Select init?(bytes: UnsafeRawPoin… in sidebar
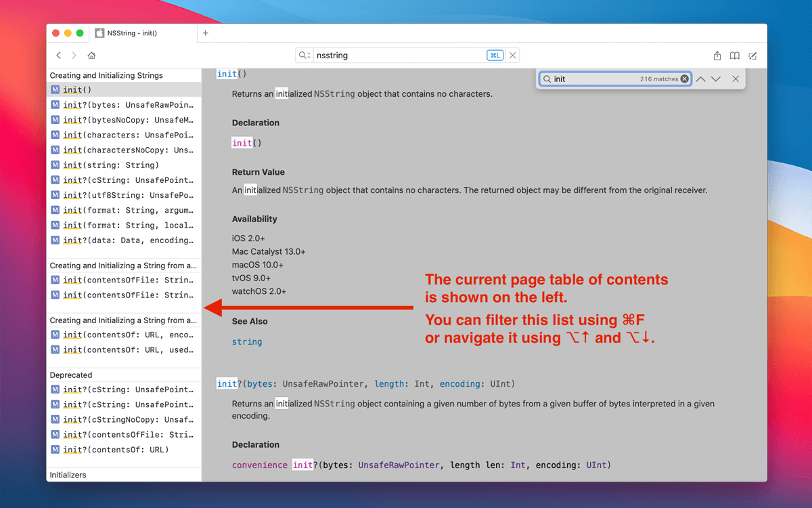The width and height of the screenshot is (812, 508). [124, 105]
